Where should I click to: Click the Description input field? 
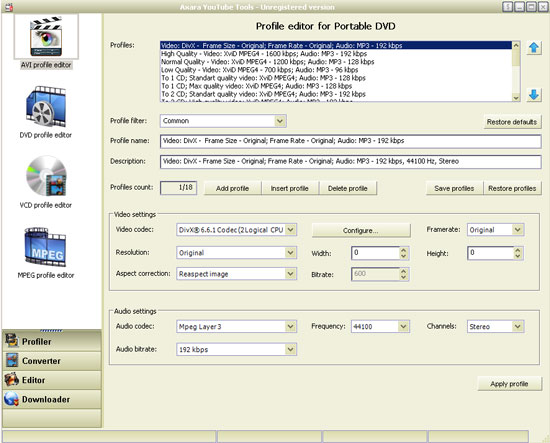coord(350,162)
